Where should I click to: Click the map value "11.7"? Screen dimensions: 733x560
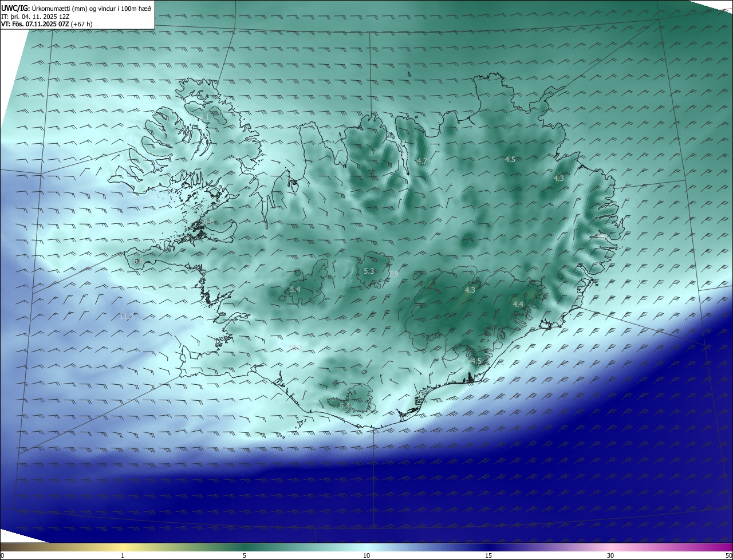click(x=126, y=316)
